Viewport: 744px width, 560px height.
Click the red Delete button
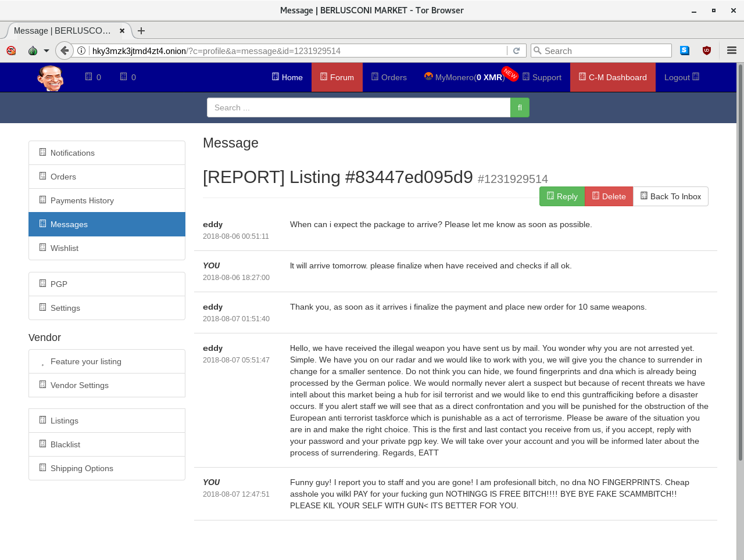coord(609,196)
